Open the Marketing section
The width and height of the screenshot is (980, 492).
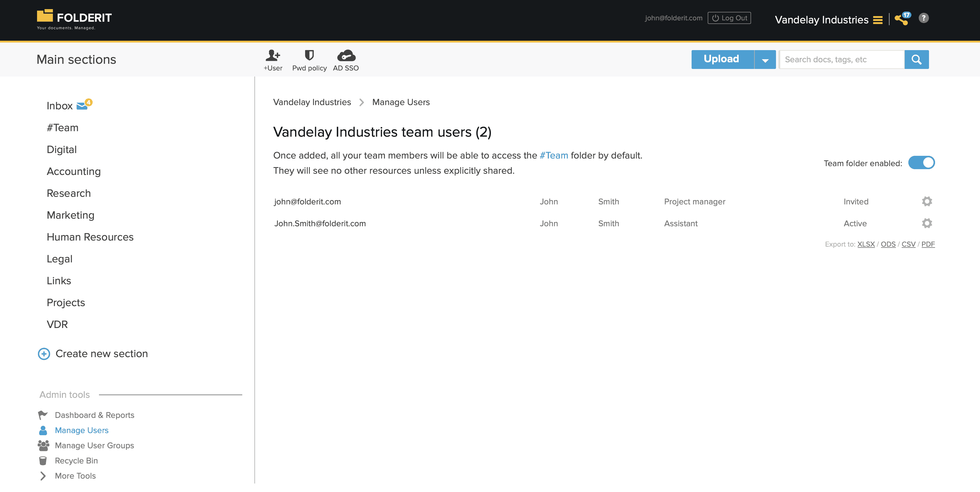point(70,215)
